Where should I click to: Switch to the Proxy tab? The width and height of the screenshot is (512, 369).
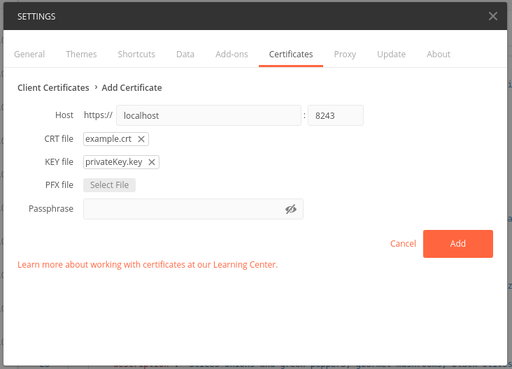pos(345,54)
